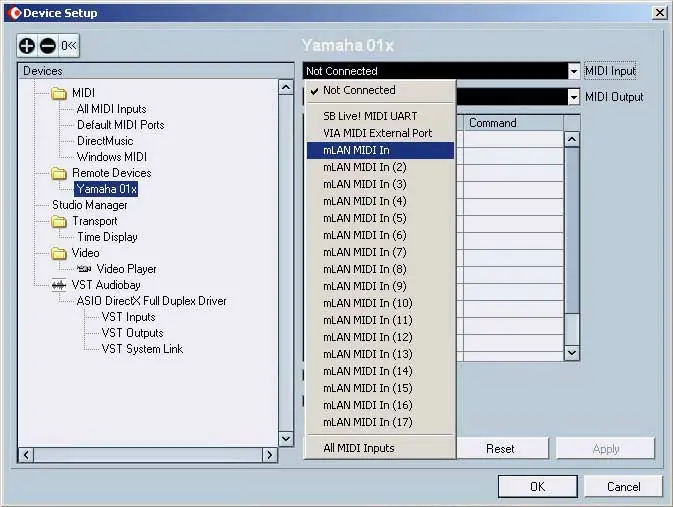The image size is (673, 507).
Task: Click Devices tree scroll down arrow
Action: (286, 439)
